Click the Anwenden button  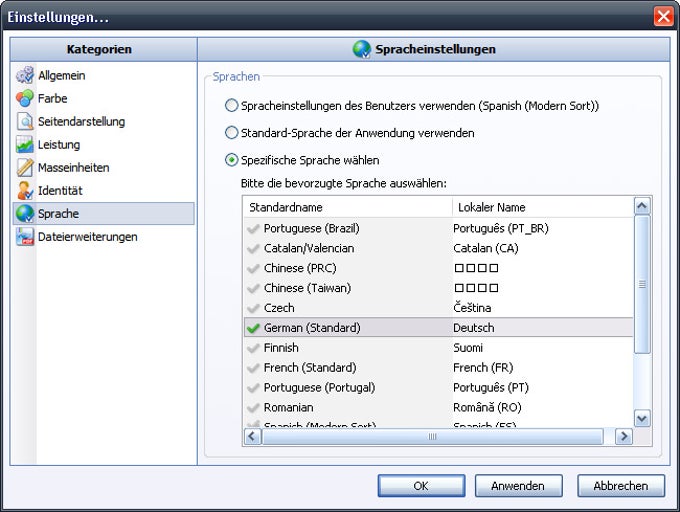tap(518, 486)
